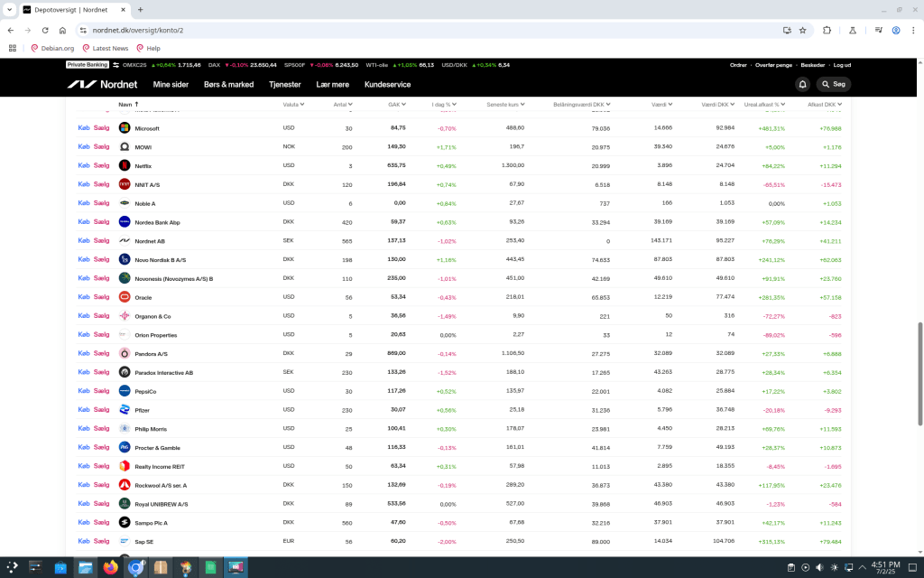Click Køb for Novo Nordisk B A/S
Screen dimensions: 924x578
pyautogui.click(x=84, y=259)
